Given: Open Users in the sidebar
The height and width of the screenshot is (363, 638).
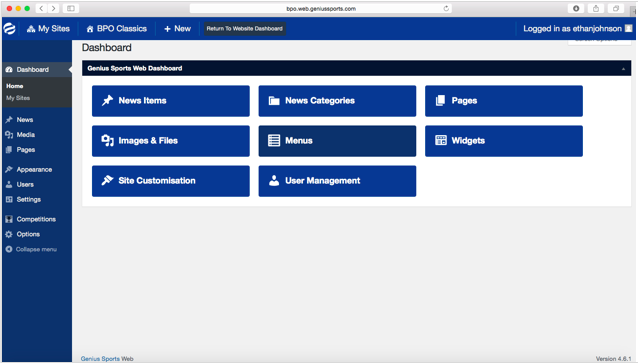Looking at the screenshot, I should pos(25,184).
